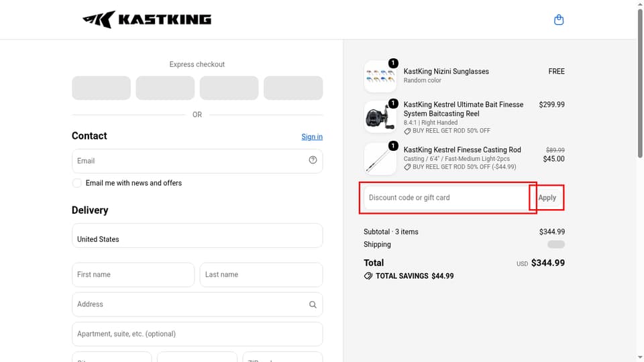
Task: Click the third express checkout button
Action: coord(229,88)
